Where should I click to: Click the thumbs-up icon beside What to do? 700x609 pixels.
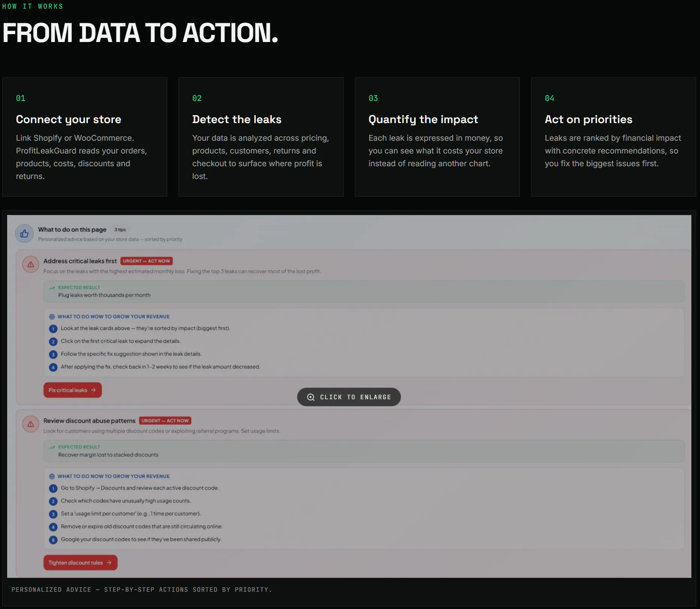[24, 234]
